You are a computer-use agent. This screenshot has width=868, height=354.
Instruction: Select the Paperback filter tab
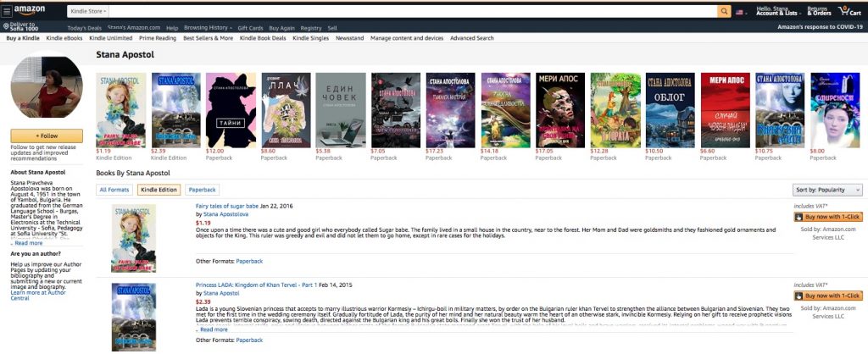(202, 190)
